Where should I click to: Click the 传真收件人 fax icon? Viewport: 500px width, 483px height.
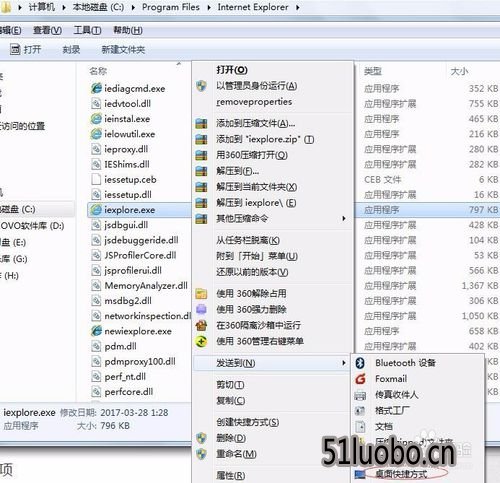[360, 395]
